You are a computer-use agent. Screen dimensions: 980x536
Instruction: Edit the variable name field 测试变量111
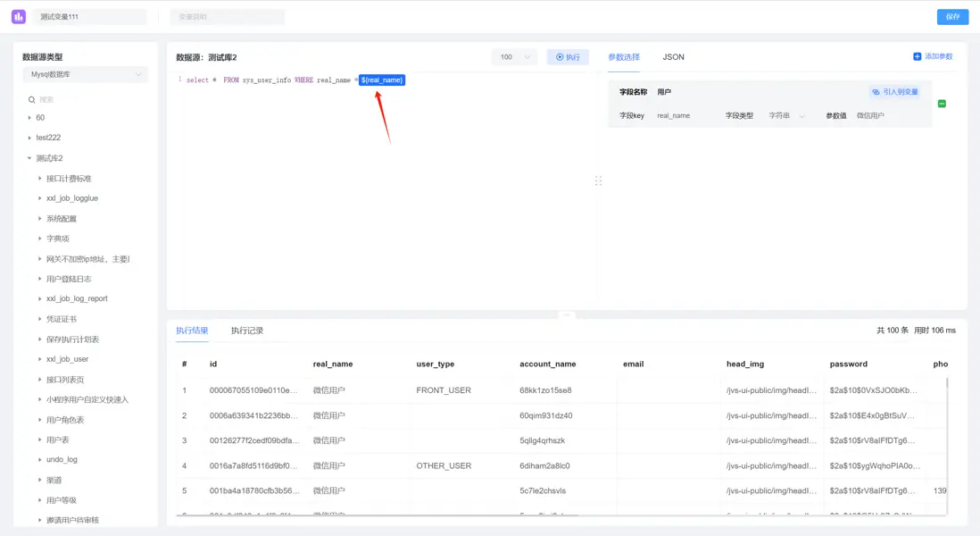point(89,17)
